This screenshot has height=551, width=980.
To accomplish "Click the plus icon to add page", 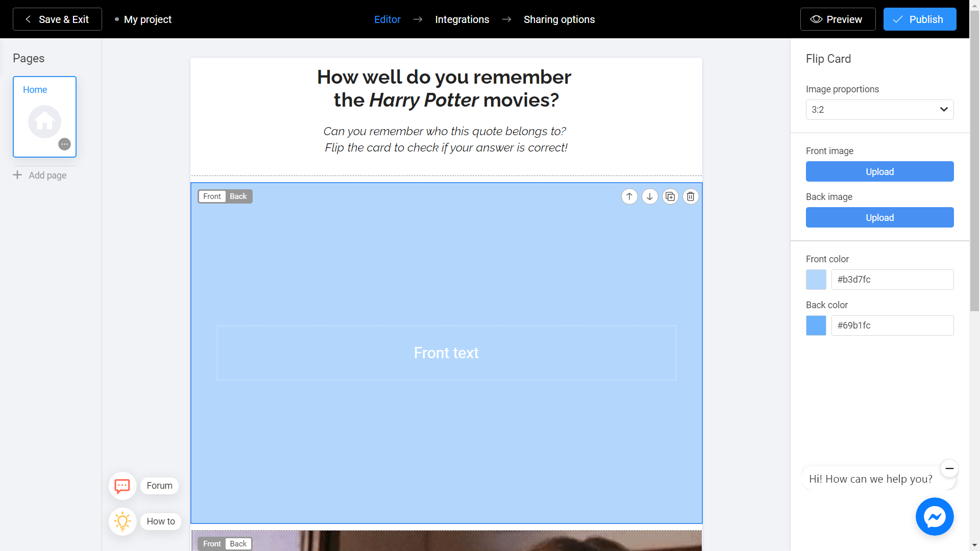I will [17, 175].
